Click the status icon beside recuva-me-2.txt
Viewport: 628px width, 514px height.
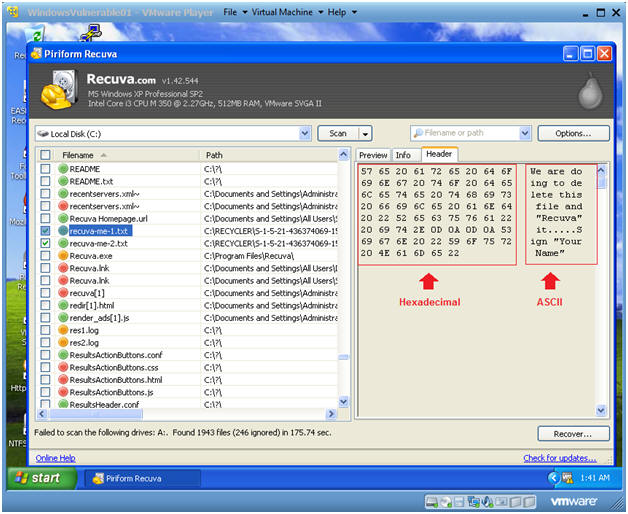click(x=63, y=243)
